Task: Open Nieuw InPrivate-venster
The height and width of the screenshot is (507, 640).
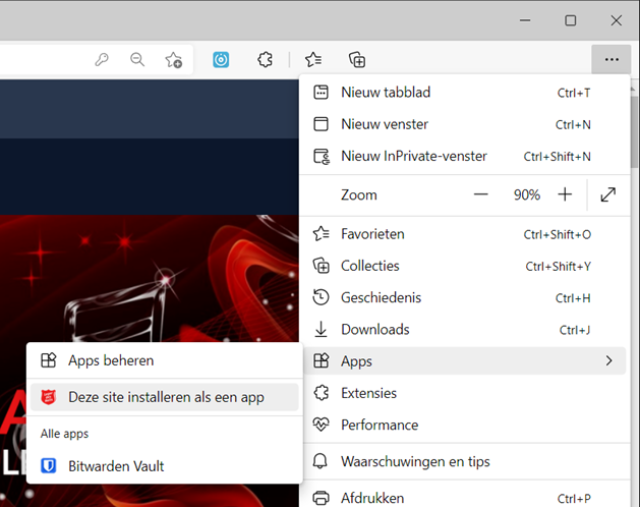Action: pyautogui.click(x=413, y=156)
